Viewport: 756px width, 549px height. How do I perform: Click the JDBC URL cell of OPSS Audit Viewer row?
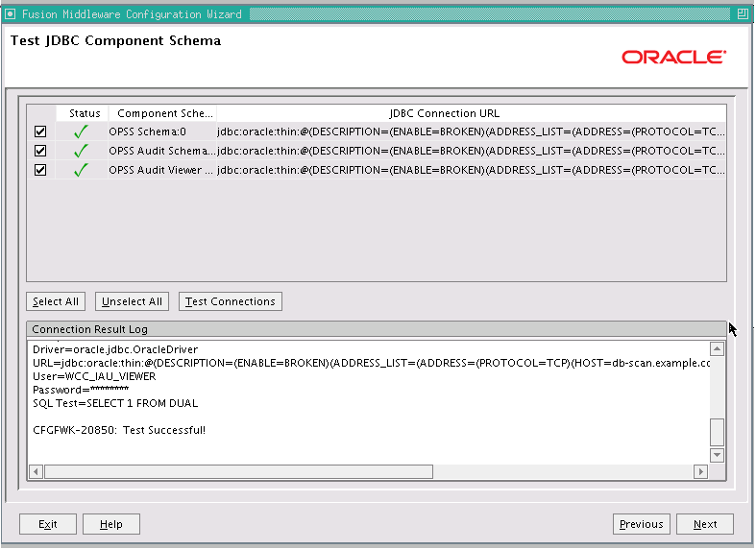click(x=471, y=170)
